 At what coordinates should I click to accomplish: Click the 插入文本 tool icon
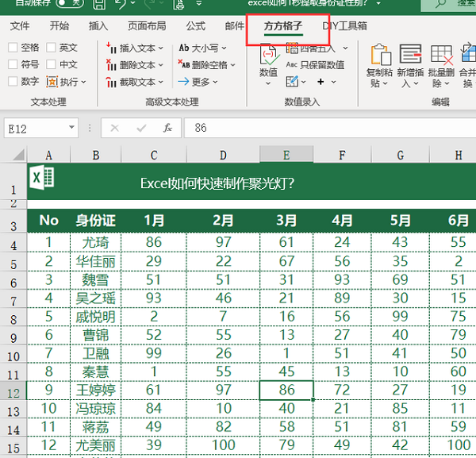coord(111,48)
